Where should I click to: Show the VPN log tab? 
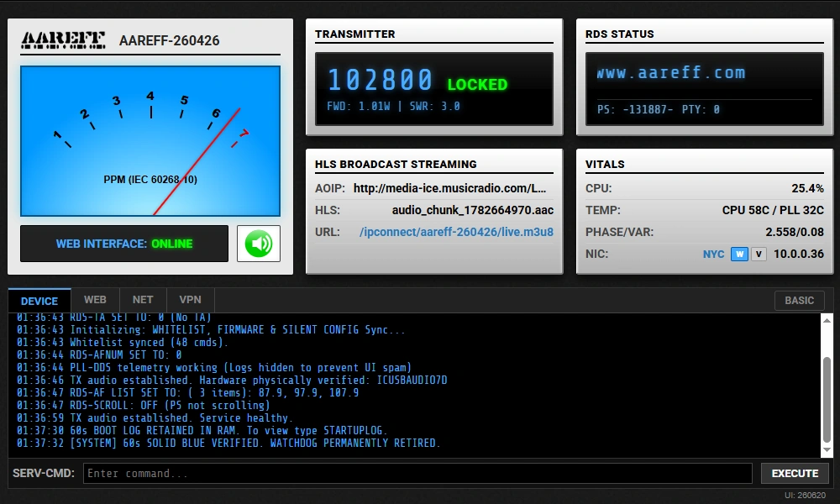coord(190,300)
